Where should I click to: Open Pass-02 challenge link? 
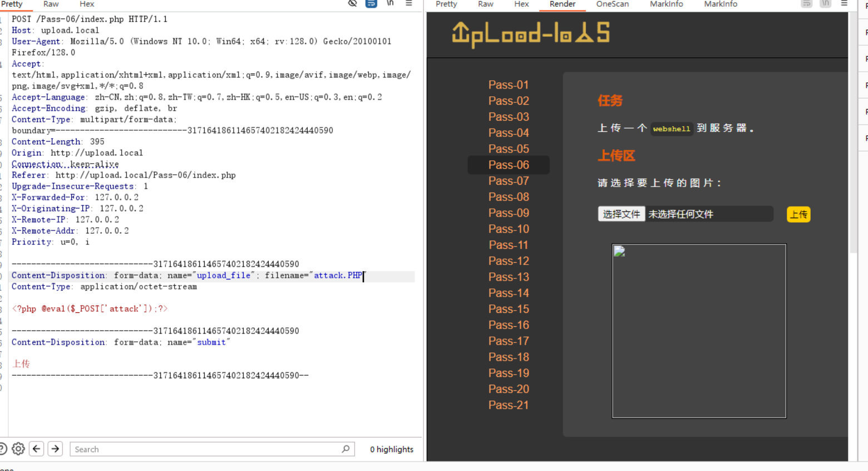509,101
